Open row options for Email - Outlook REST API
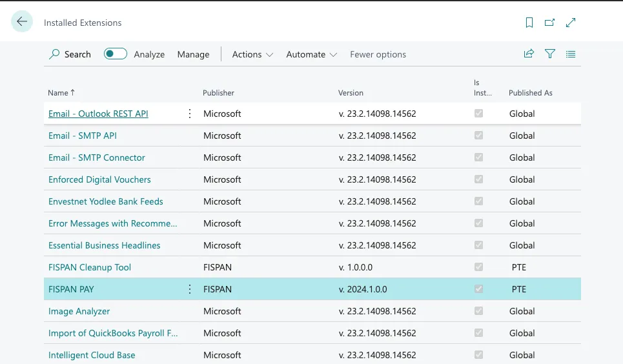The image size is (623, 364). (x=190, y=114)
